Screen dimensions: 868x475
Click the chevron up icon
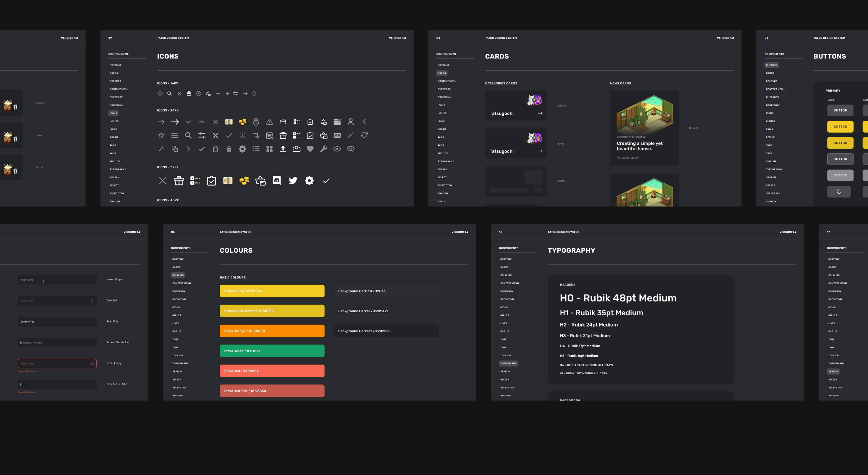202,122
